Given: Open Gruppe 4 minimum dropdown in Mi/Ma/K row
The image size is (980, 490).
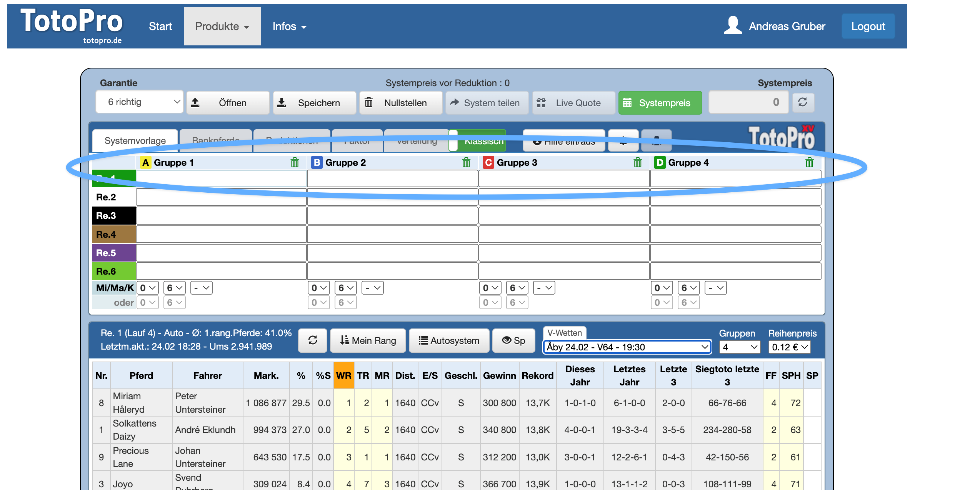Looking at the screenshot, I should coord(662,288).
